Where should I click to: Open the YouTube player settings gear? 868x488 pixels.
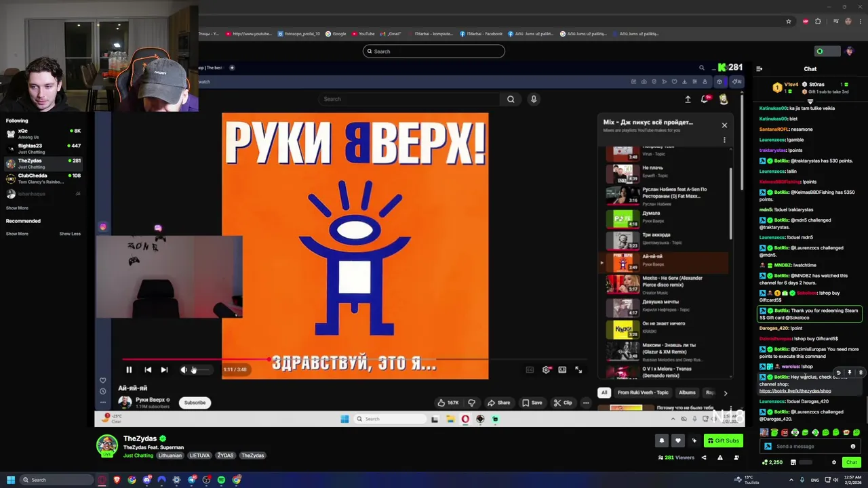pos(546,369)
